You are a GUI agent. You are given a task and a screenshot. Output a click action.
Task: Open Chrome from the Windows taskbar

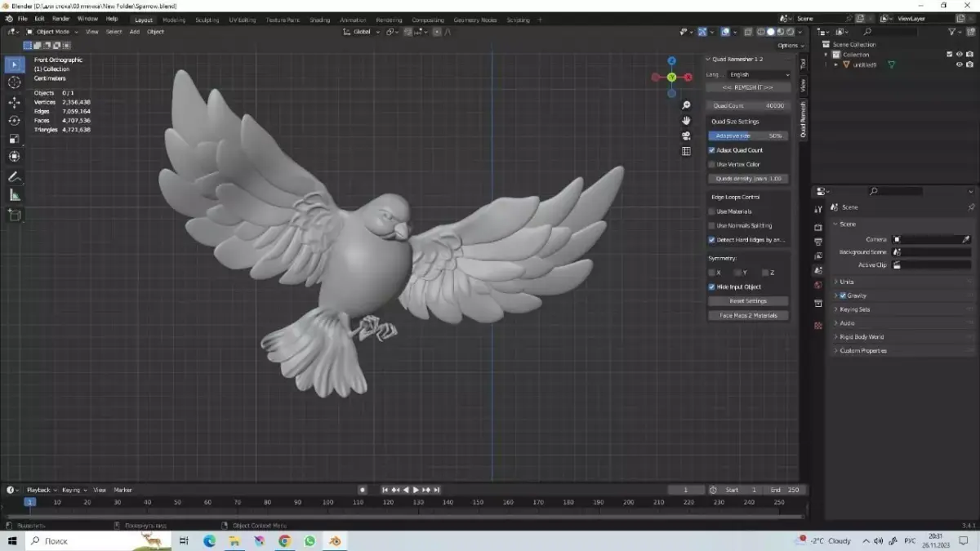pyautogui.click(x=284, y=540)
